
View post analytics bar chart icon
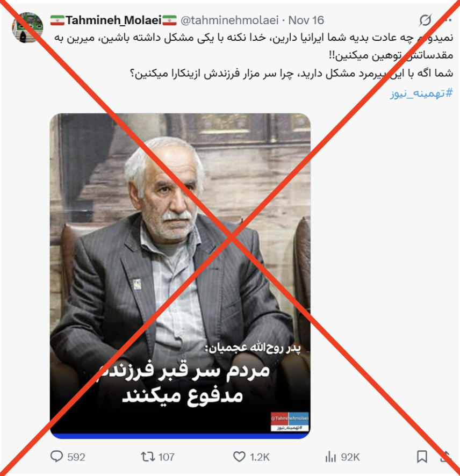point(330,457)
